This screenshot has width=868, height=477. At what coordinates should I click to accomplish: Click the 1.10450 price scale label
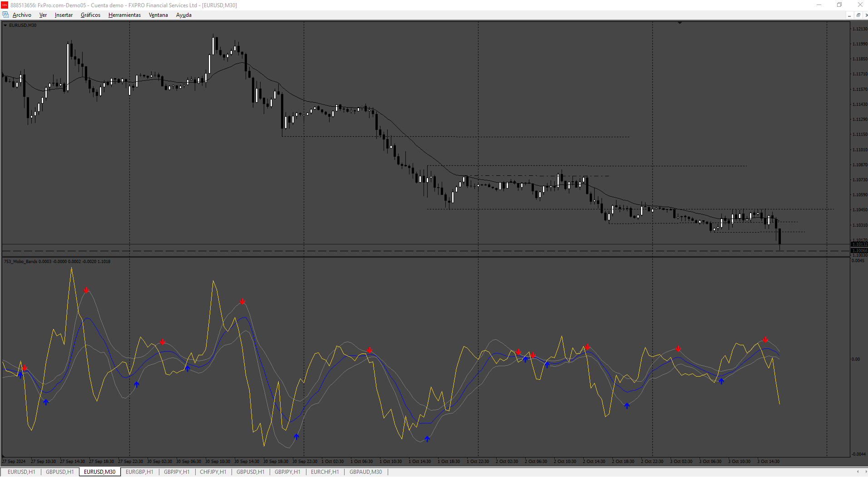(860, 210)
